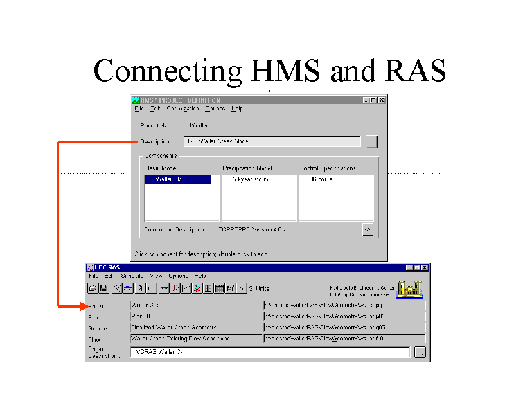The width and height of the screenshot is (532, 399).
Task: Open the File menu in HMS Project Definition
Action: click(139, 109)
